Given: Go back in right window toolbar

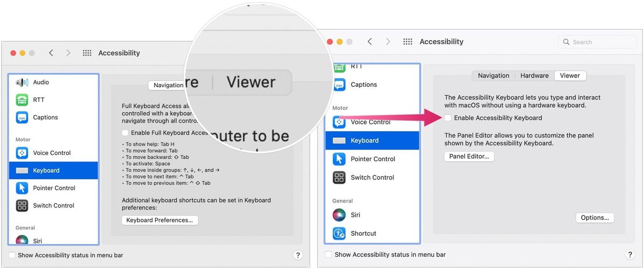Looking at the screenshot, I should pos(370,42).
